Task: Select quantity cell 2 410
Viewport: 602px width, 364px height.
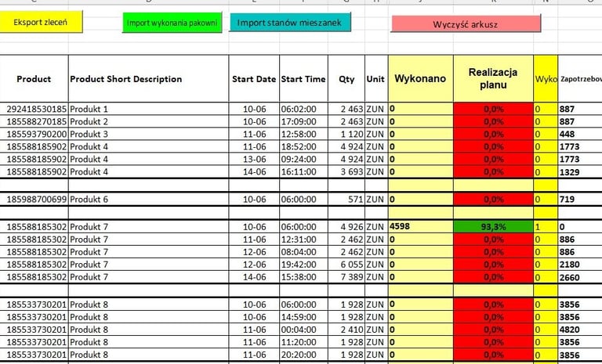Action: click(346, 330)
